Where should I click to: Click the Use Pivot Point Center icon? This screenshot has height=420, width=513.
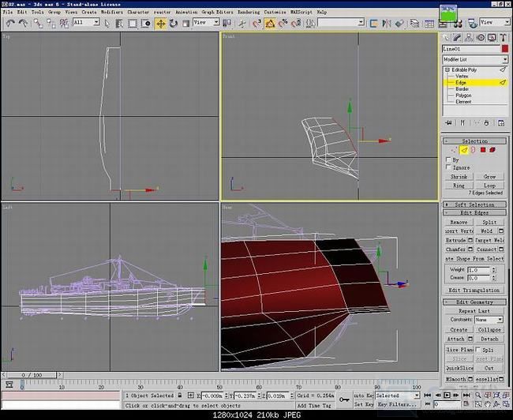(227, 23)
